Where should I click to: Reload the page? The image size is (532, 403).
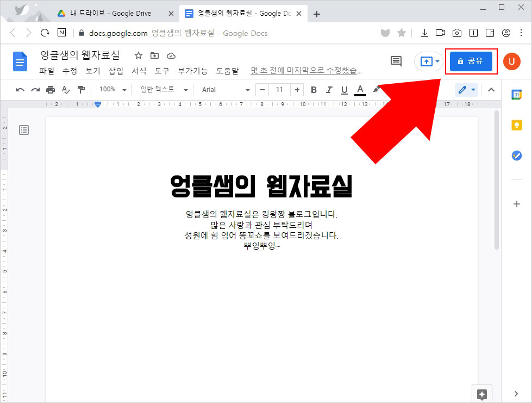[45, 33]
